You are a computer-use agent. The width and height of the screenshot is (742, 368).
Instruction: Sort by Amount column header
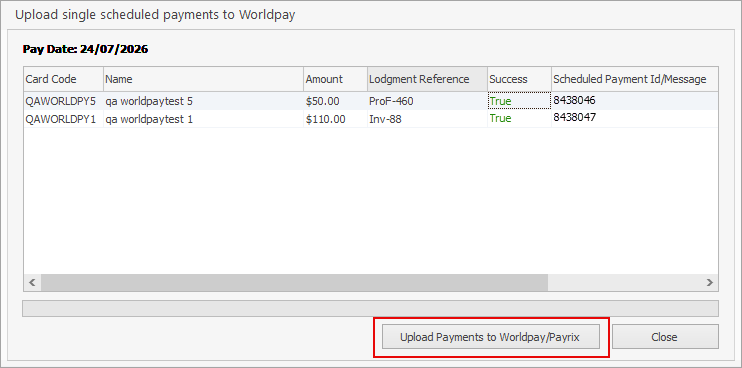point(335,79)
